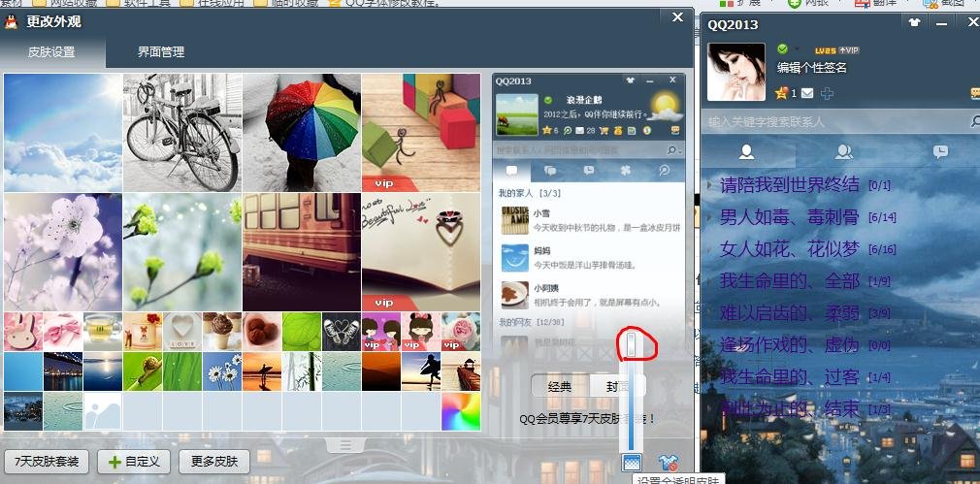Select the Beautiful Love notebook VIP skin
The image size is (980, 484).
[x=421, y=252]
